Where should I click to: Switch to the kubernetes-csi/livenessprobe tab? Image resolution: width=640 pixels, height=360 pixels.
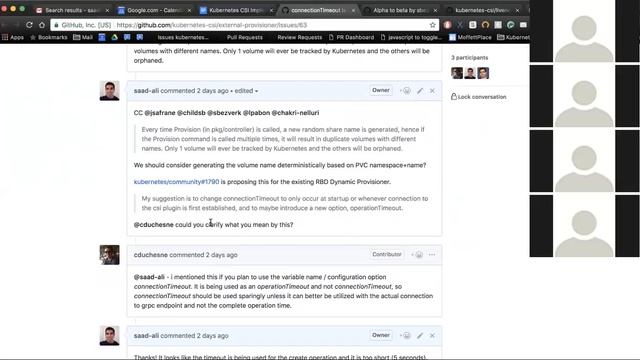482,10
